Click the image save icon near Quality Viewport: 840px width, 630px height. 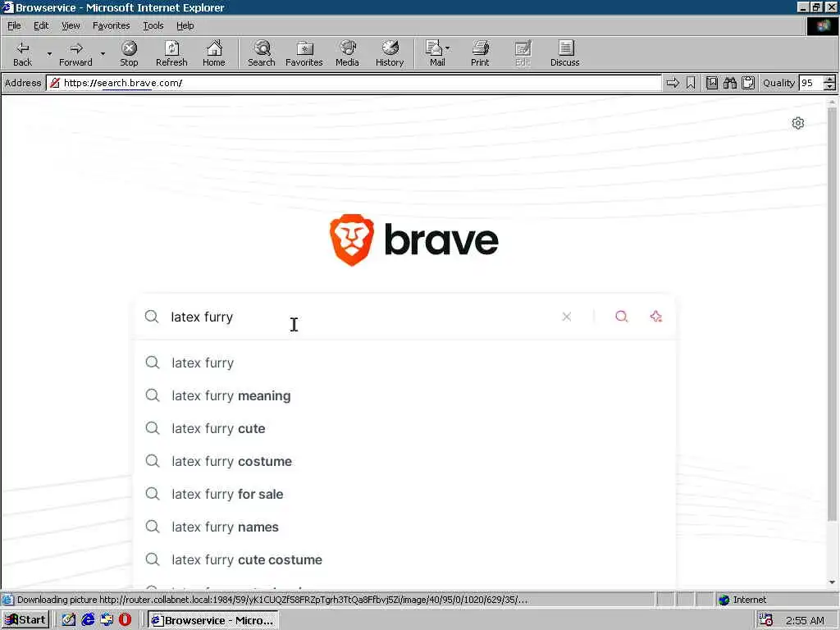point(712,83)
